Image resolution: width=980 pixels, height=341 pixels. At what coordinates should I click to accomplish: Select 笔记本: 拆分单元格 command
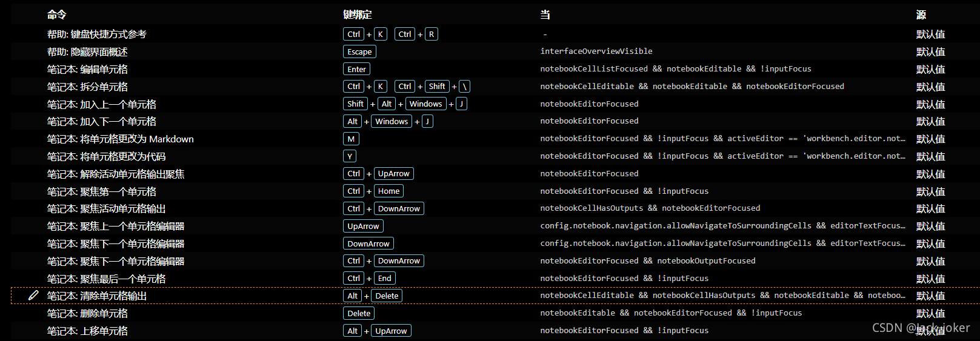click(x=87, y=87)
